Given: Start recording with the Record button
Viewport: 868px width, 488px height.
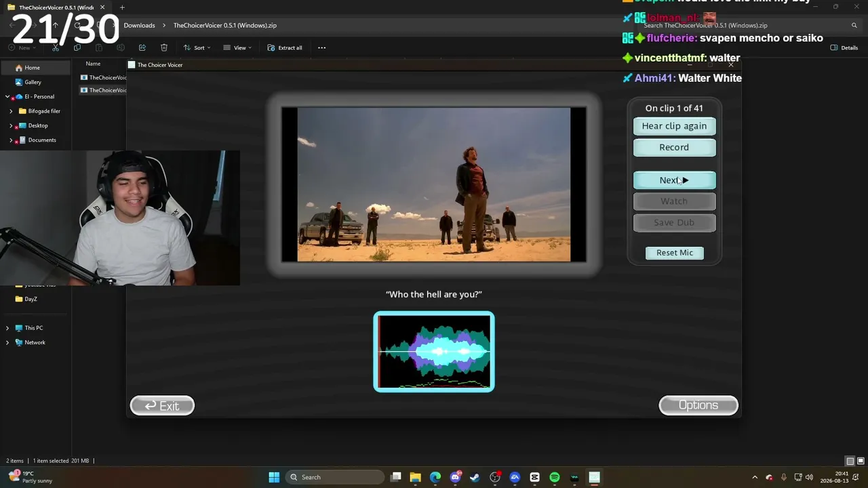Looking at the screenshot, I should [674, 147].
